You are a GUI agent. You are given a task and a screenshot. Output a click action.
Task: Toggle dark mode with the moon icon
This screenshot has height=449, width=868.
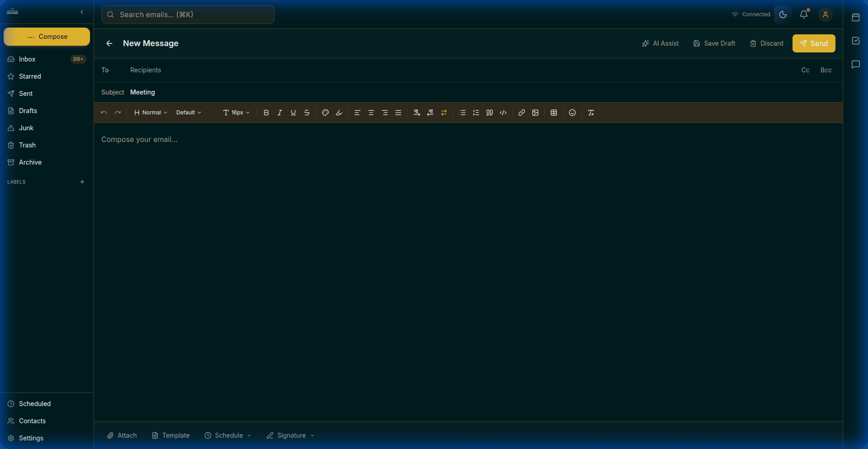click(783, 14)
